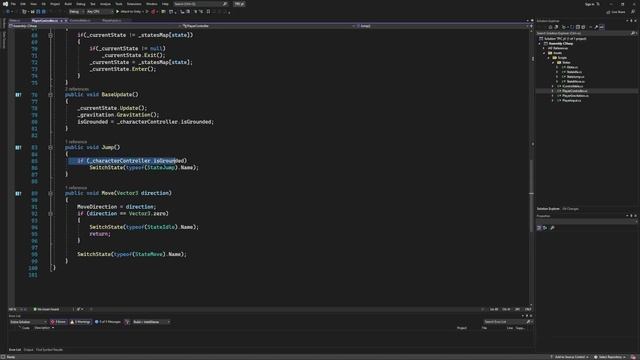Screen dimensions: 640x360
Task: Open the File menu
Action: (x=13, y=4)
